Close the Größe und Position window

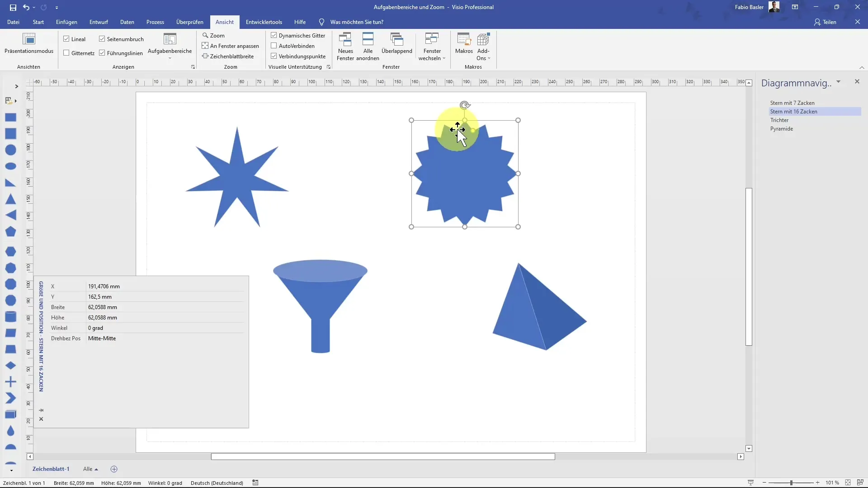pos(41,419)
